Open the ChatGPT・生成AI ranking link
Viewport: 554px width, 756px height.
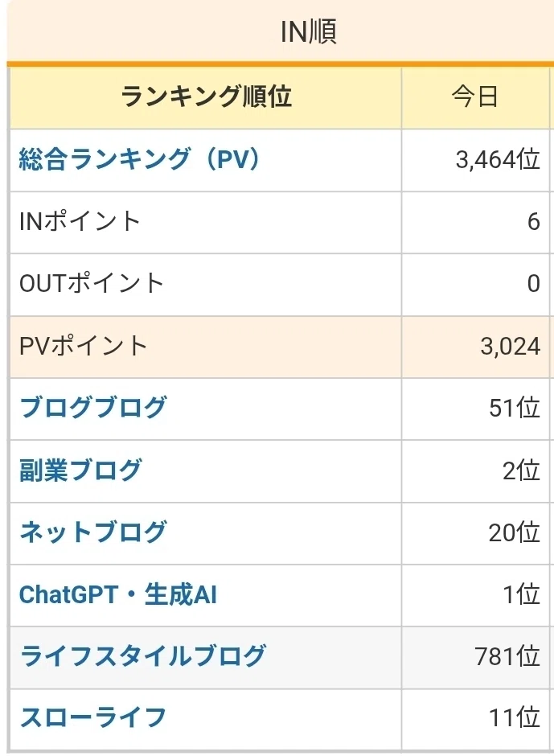tap(117, 594)
